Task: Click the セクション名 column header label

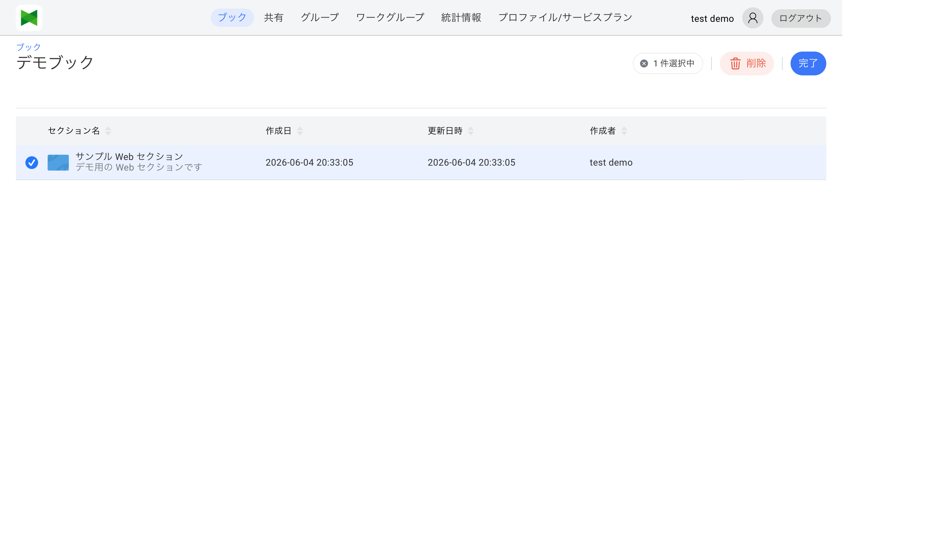Action: tap(74, 131)
